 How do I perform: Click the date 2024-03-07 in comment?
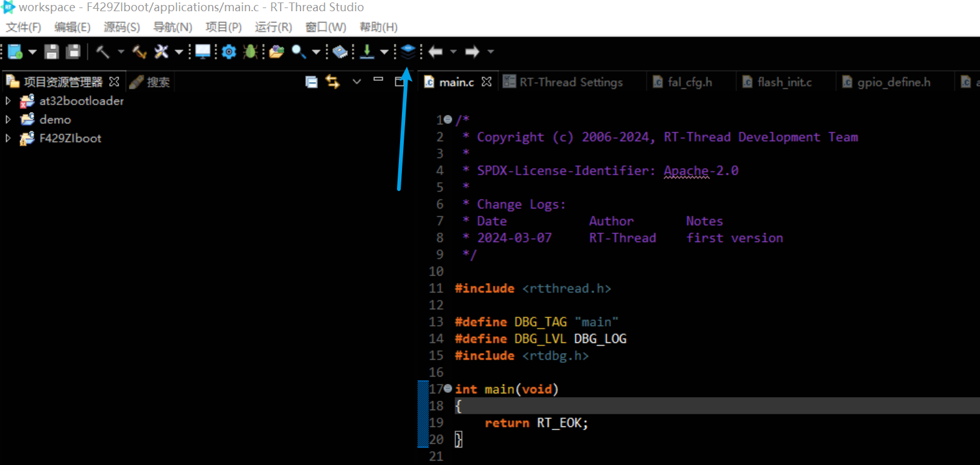[x=515, y=238]
